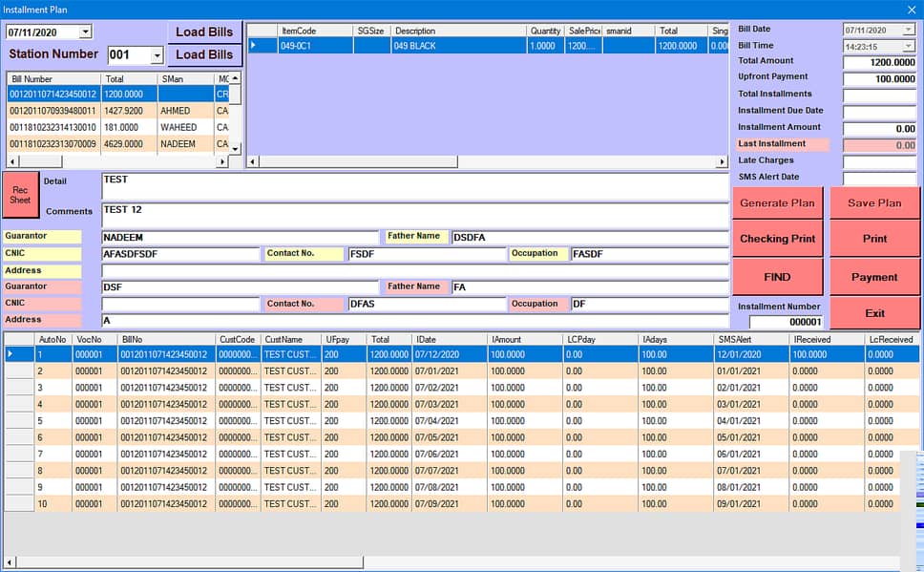Click the IReceived column header
924x572 pixels.
pyautogui.click(x=828, y=340)
